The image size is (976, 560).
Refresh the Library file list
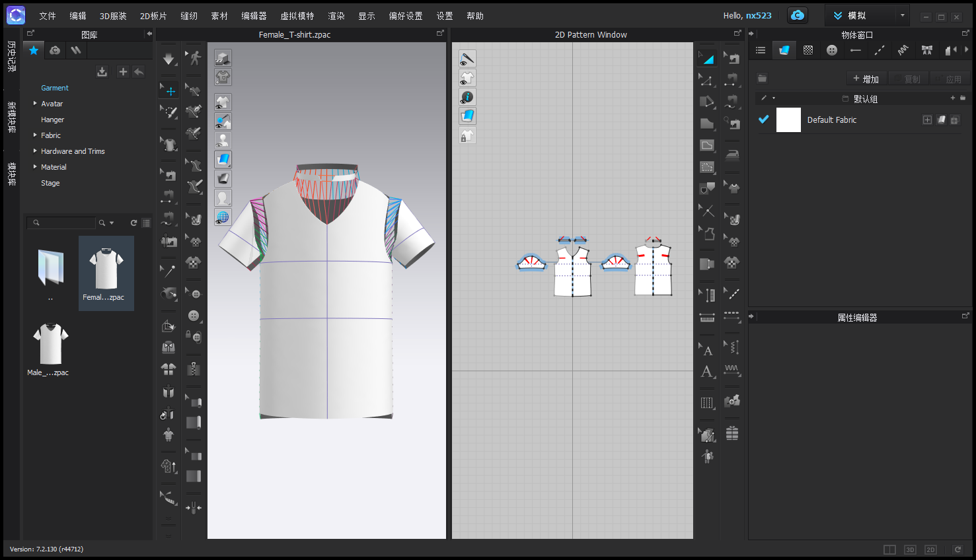133,223
